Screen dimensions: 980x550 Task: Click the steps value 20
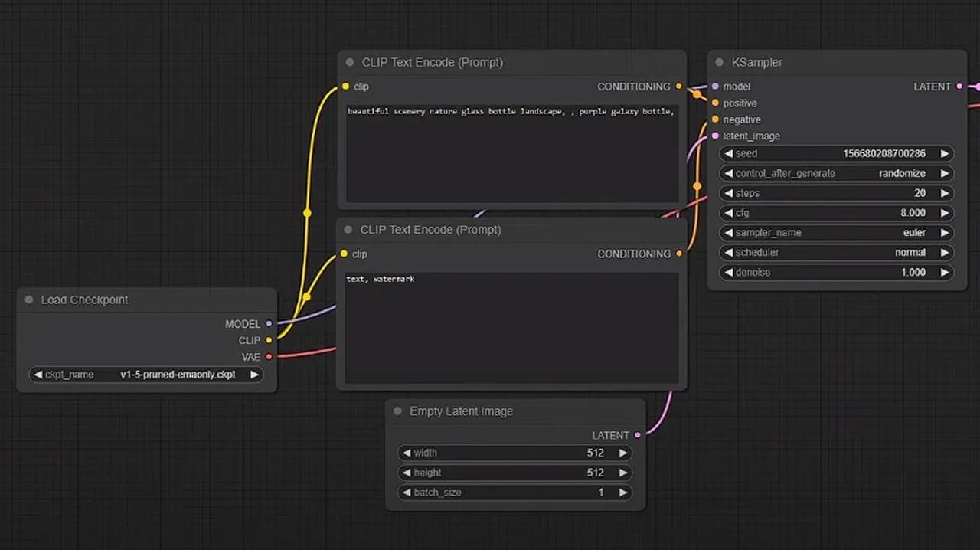(x=920, y=193)
